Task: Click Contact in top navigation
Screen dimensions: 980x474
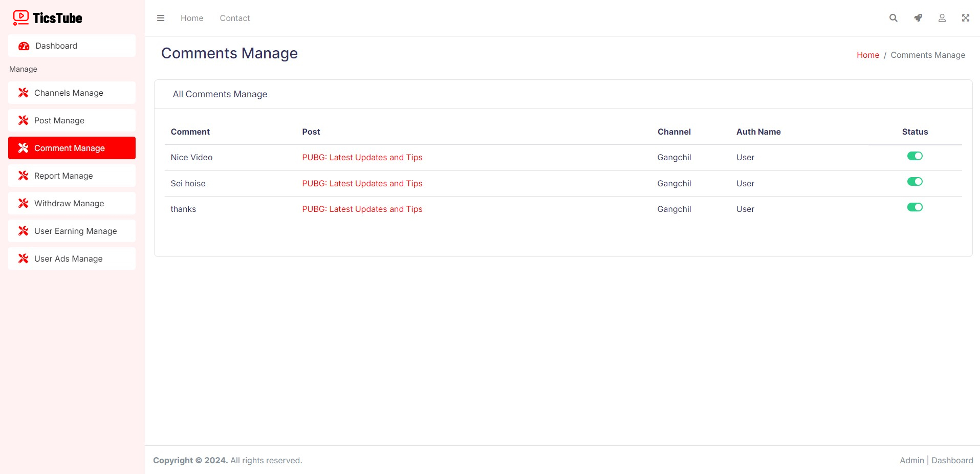Action: (234, 18)
